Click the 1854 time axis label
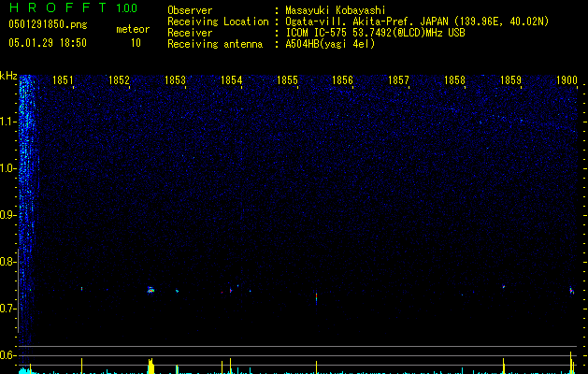 pos(232,80)
